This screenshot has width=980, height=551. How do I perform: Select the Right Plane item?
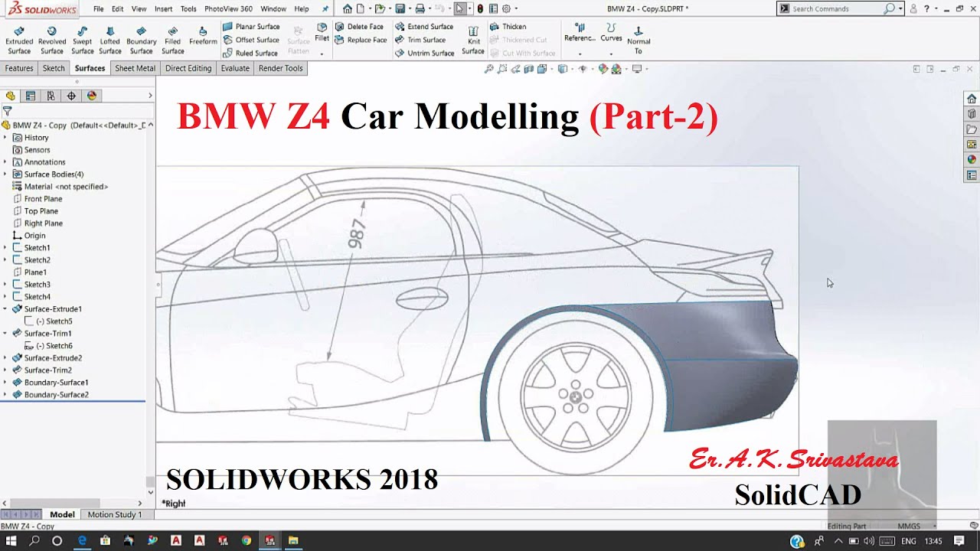tap(43, 223)
